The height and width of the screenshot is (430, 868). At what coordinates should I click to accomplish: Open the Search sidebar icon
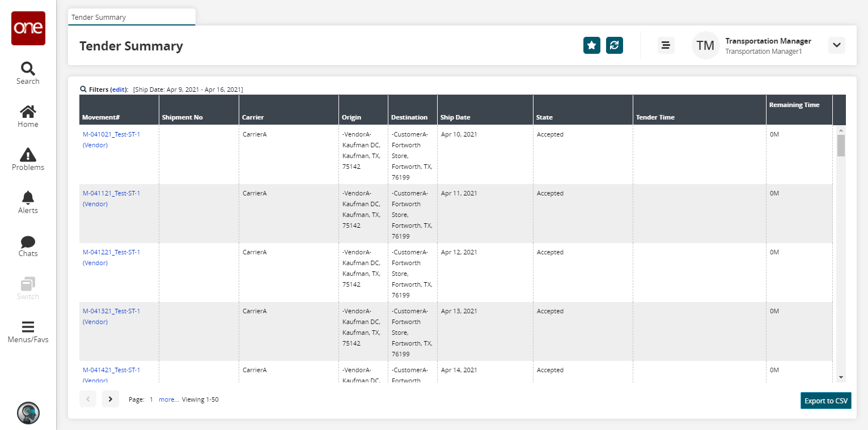[28, 73]
